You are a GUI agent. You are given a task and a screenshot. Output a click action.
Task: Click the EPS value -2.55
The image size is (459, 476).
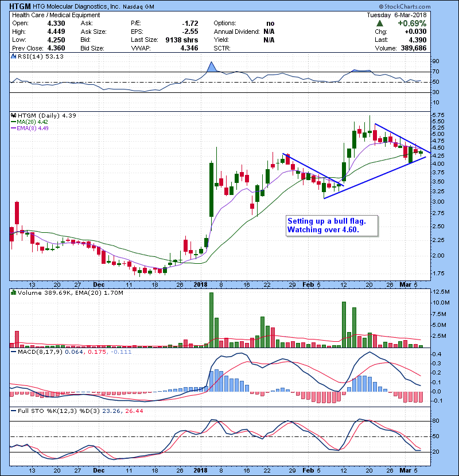click(x=190, y=32)
